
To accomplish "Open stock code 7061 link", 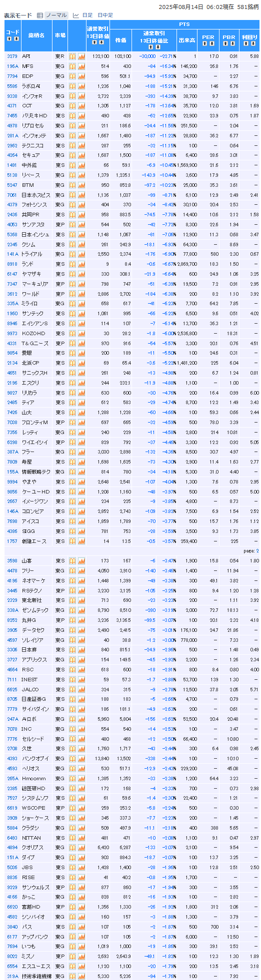I will pyautogui.click(x=12, y=195).
